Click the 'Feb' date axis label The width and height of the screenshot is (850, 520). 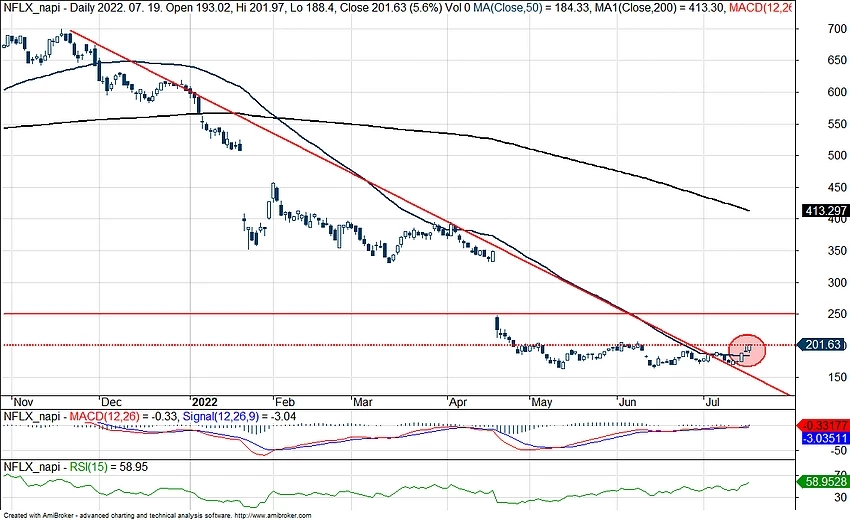point(285,402)
